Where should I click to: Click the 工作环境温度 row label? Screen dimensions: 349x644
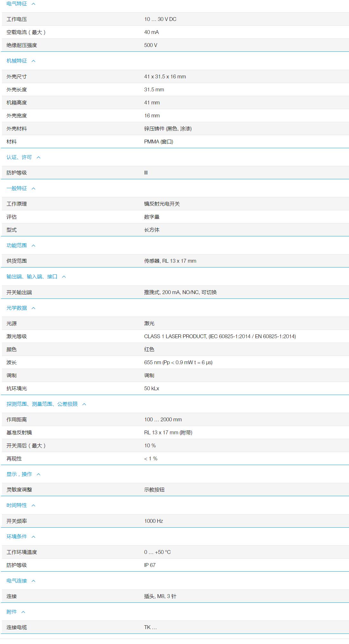22,552
